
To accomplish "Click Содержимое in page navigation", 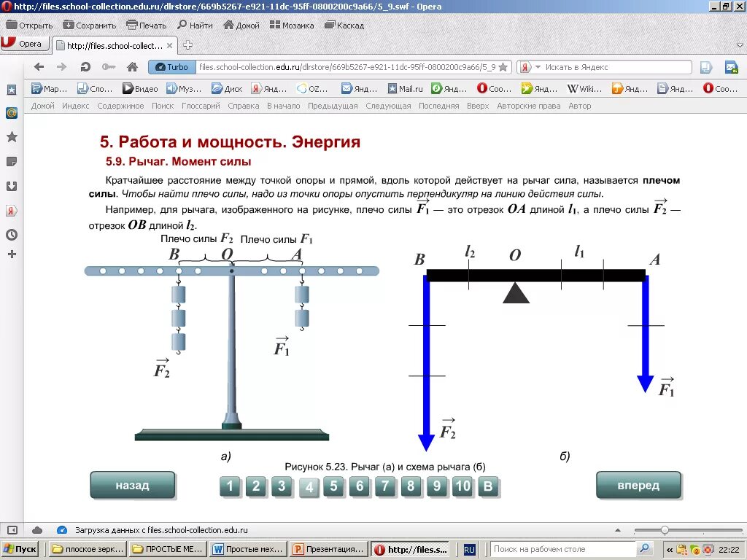I will (120, 106).
